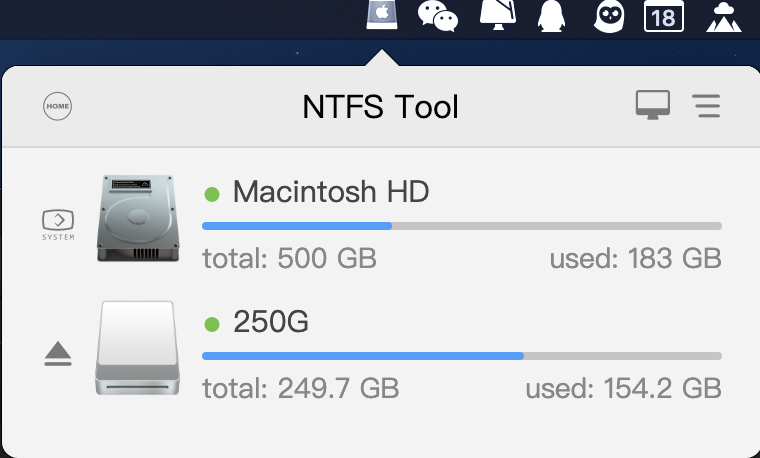Open the monitor display icon
The height and width of the screenshot is (458, 760).
(x=653, y=105)
